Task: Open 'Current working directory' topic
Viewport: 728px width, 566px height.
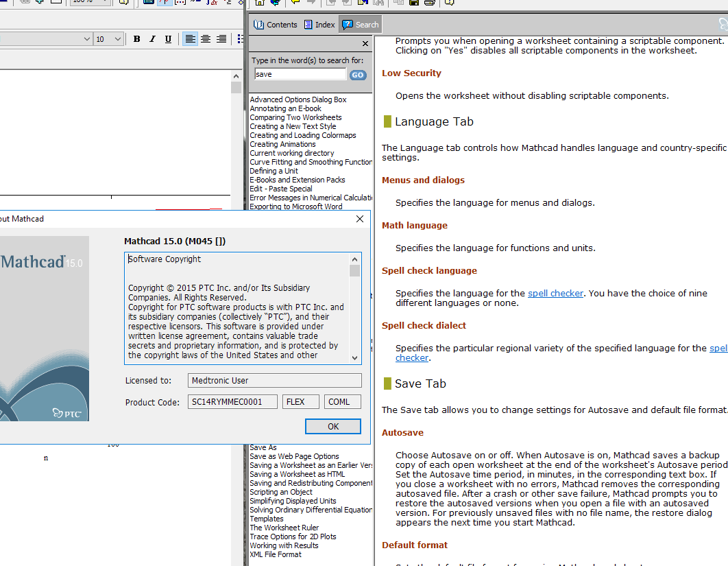Action: tap(292, 153)
